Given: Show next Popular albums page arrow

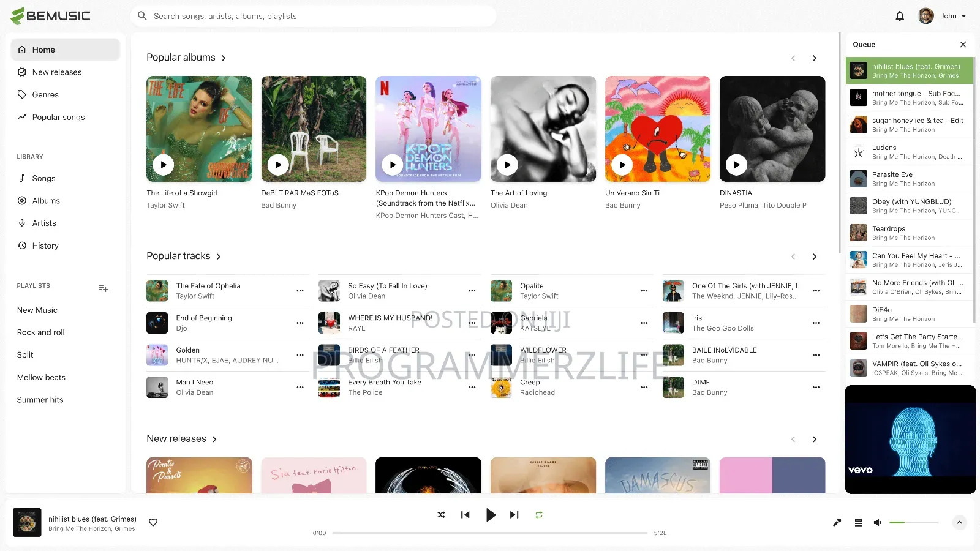Looking at the screenshot, I should (x=815, y=58).
